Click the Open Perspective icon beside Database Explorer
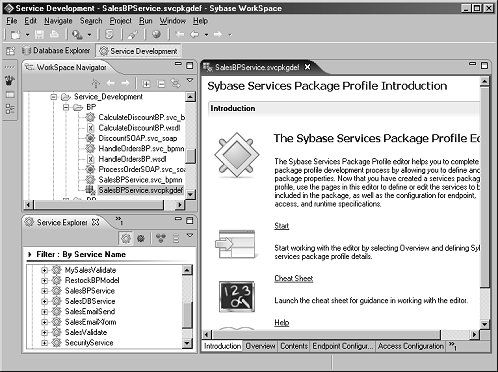Screen dimensions: 498x372 coord(11,51)
